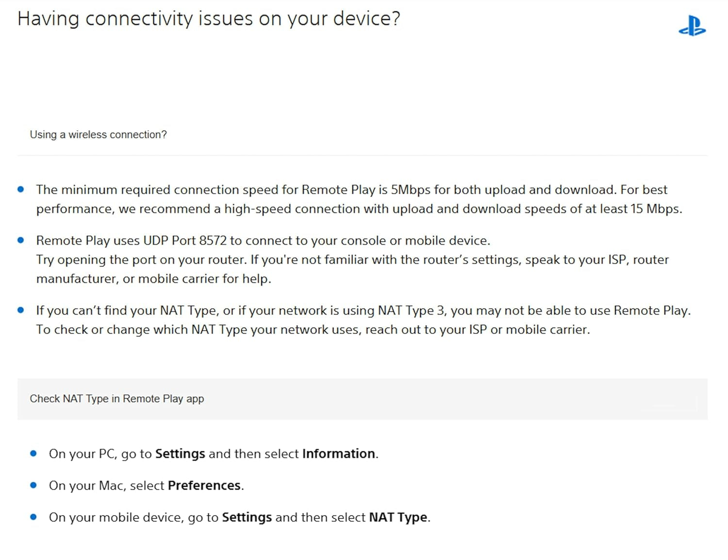Collapse the 'Check NAT Type in Remote Play app' section

[116, 399]
